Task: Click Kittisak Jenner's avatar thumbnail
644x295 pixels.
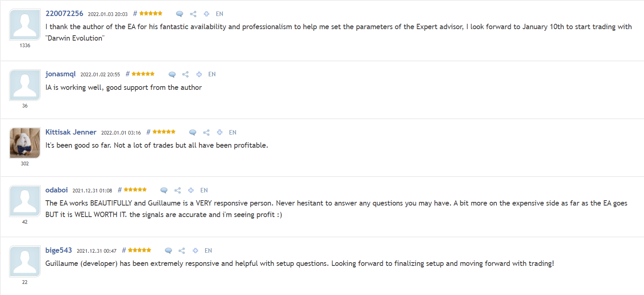Action: pyautogui.click(x=25, y=143)
